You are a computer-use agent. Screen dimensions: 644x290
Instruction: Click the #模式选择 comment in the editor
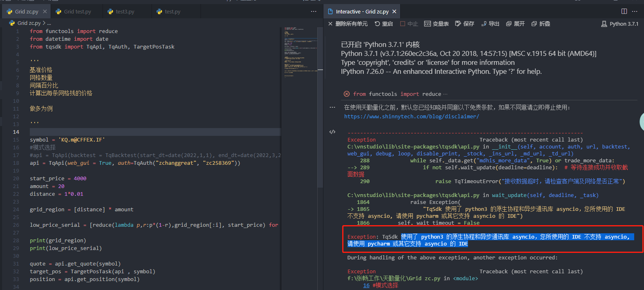pyautogui.click(x=42, y=147)
